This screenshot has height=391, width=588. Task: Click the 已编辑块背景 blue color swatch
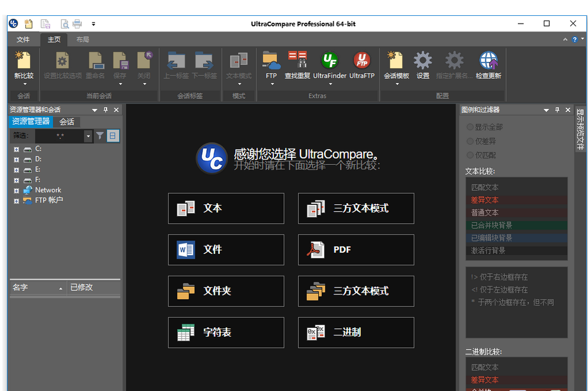click(x=517, y=238)
